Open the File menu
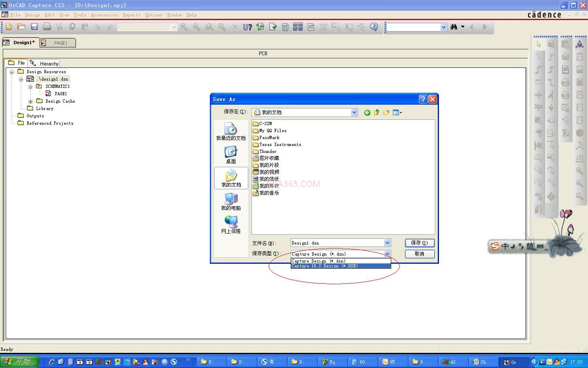 (16, 15)
